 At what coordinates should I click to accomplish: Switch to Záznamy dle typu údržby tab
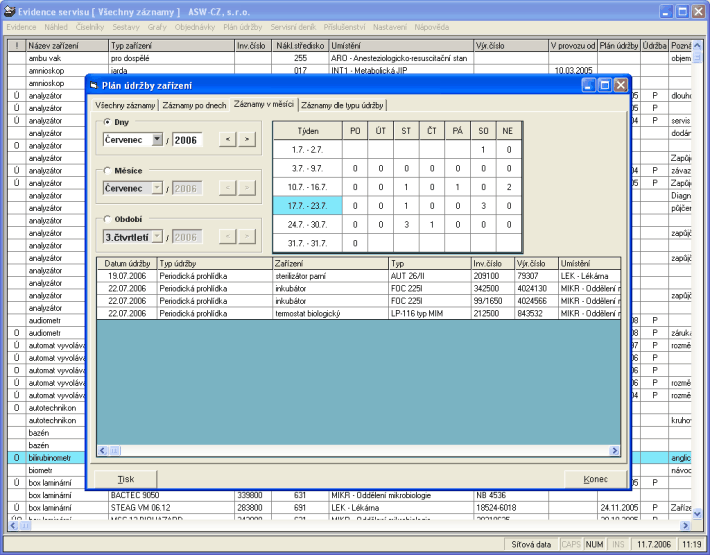click(341, 105)
